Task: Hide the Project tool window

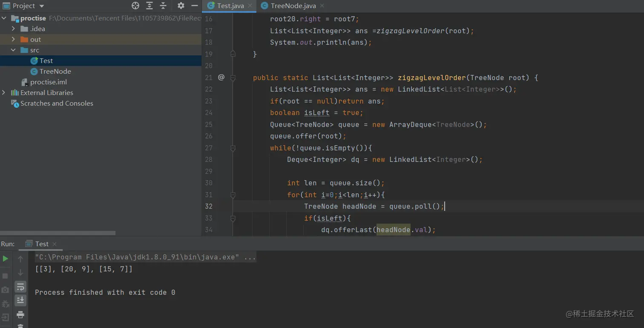Action: [x=195, y=6]
